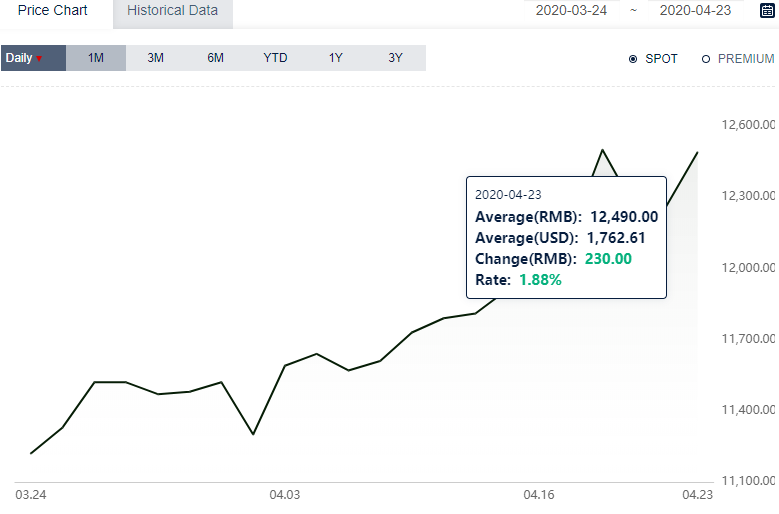Open the Daily interval dropdown
Screen dimensions: 779x514
click(x=33, y=58)
